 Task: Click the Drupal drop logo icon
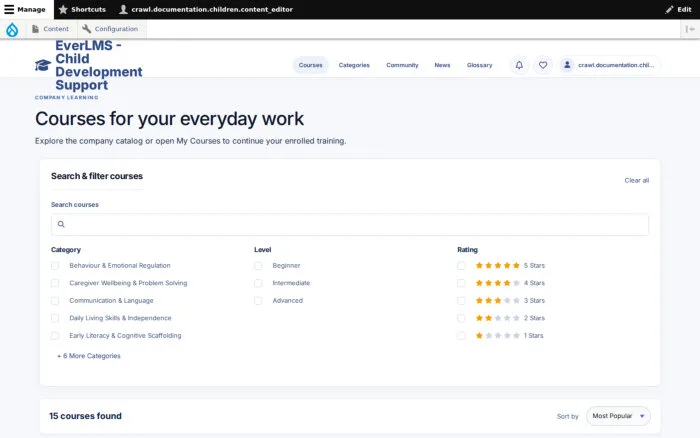click(12, 29)
